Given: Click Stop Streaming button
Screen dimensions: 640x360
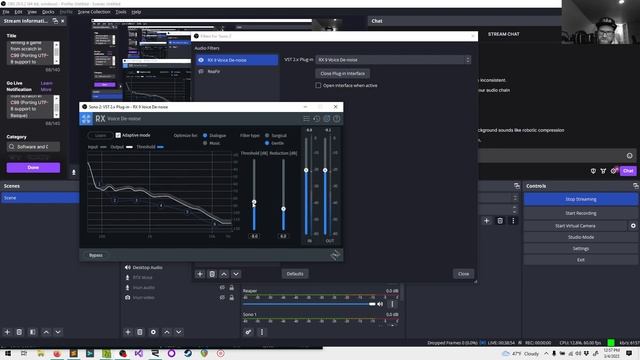Looking at the screenshot, I should (580, 199).
